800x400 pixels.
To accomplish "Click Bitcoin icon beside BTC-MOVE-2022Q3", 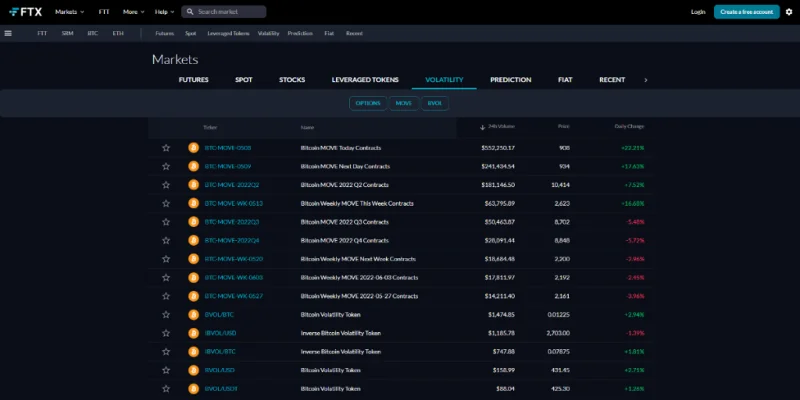I will click(193, 222).
